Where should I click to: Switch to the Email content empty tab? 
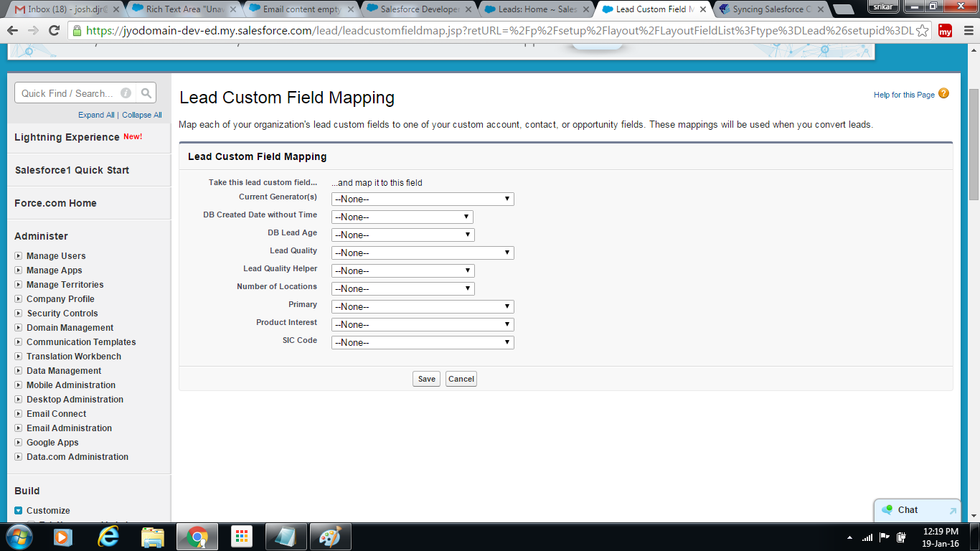pyautogui.click(x=301, y=9)
